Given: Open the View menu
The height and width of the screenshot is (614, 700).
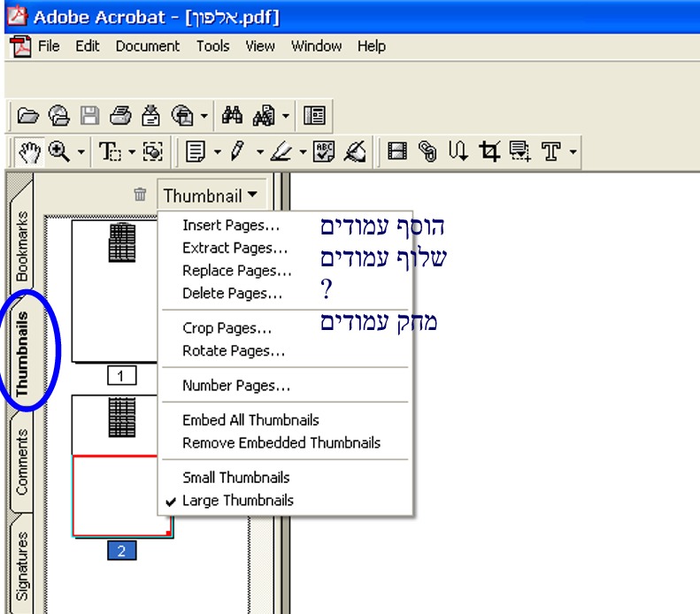Looking at the screenshot, I should [260, 46].
